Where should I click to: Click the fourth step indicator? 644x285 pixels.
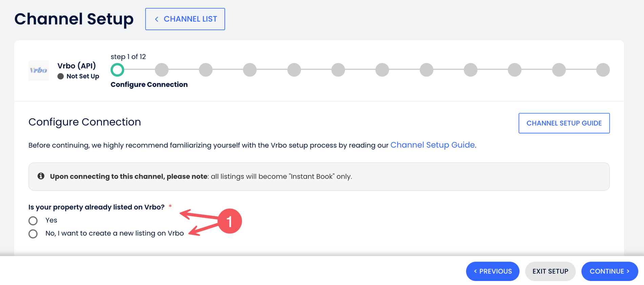pyautogui.click(x=250, y=70)
